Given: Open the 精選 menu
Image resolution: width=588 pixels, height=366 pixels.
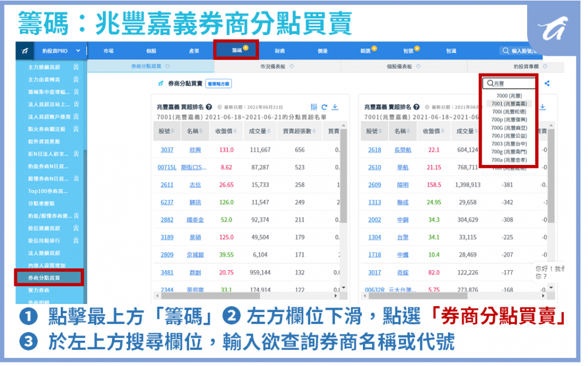Looking at the screenshot, I should [366, 51].
